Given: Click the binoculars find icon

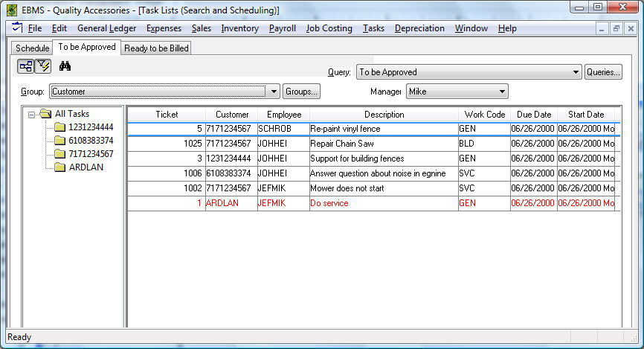Looking at the screenshot, I should point(65,66).
